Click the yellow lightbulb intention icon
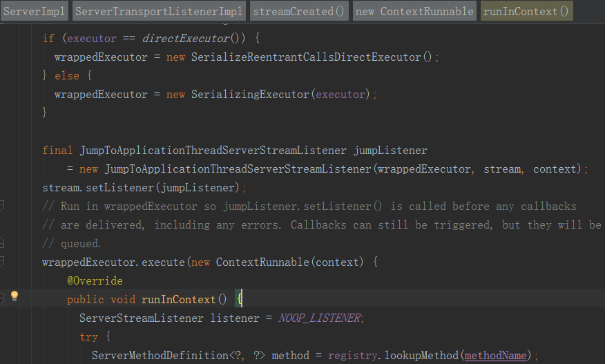Viewport: 605px width, 364px height. coord(14,297)
